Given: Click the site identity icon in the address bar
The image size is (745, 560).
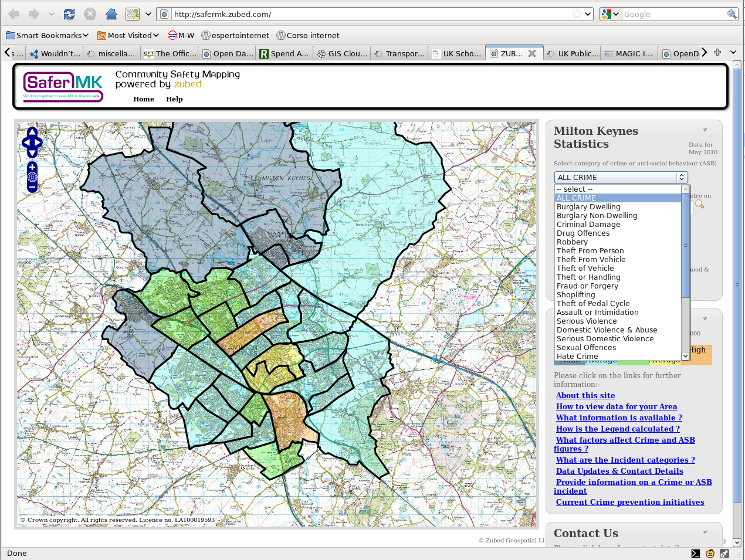Looking at the screenshot, I should [x=165, y=14].
